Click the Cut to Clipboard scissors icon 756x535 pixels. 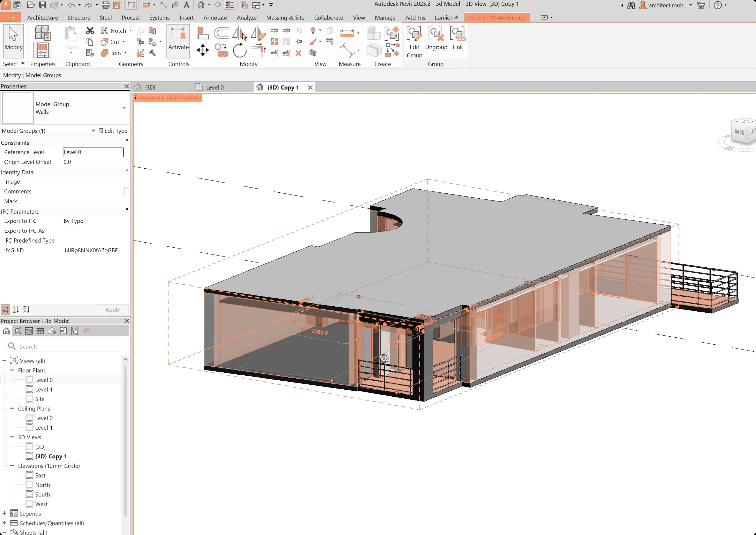click(x=90, y=31)
